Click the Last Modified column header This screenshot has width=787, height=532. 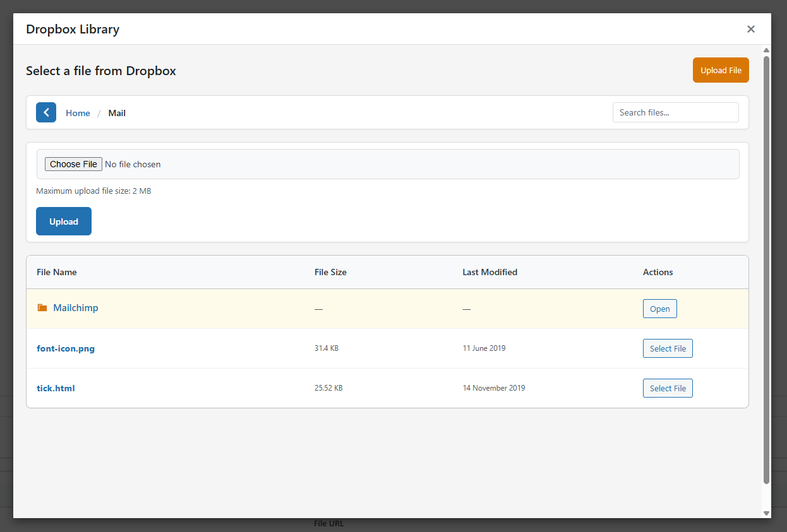click(x=490, y=272)
